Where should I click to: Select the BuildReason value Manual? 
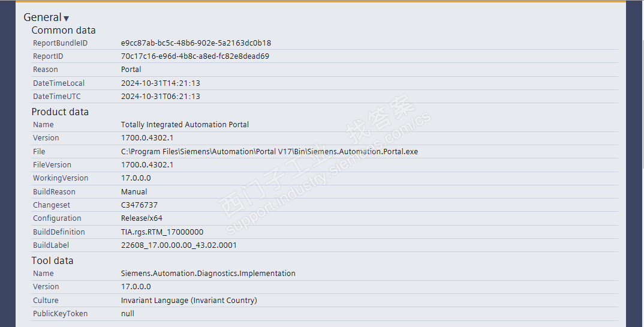click(134, 192)
